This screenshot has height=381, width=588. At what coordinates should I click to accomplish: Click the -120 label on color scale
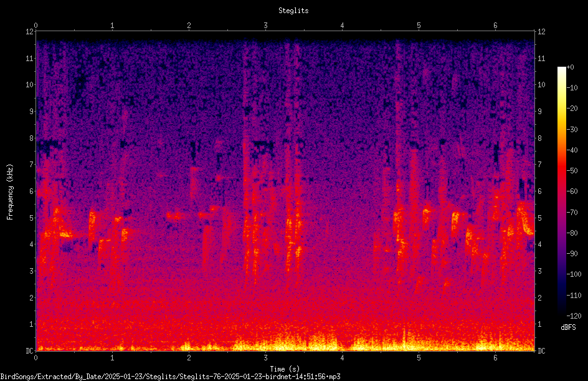coord(574,316)
